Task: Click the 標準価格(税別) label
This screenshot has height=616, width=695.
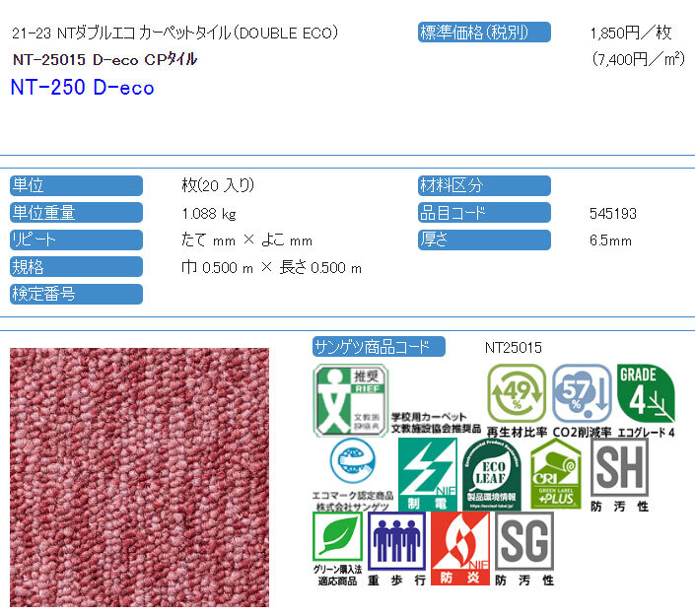Action: coord(484,33)
